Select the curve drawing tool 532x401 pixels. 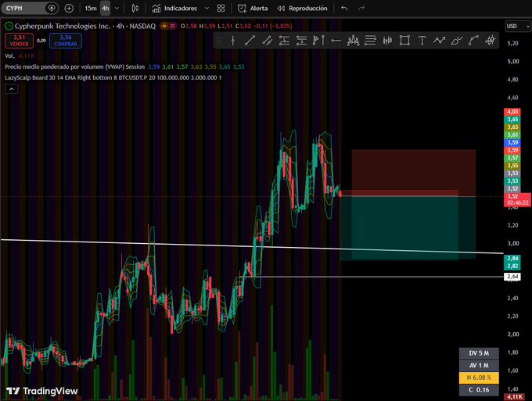473,41
